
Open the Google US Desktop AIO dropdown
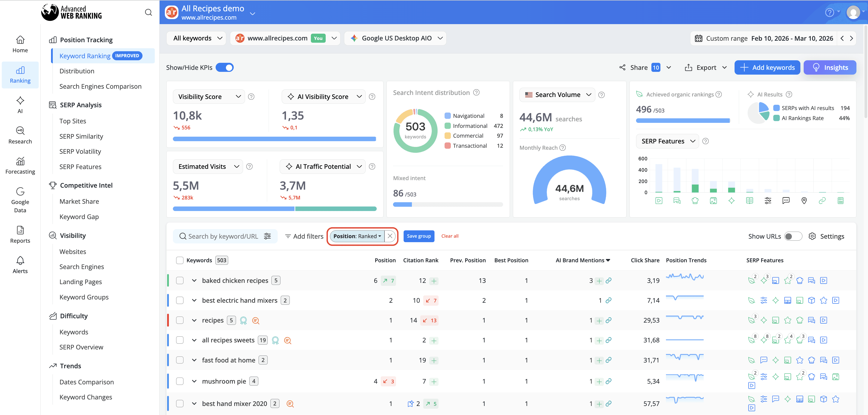395,38
